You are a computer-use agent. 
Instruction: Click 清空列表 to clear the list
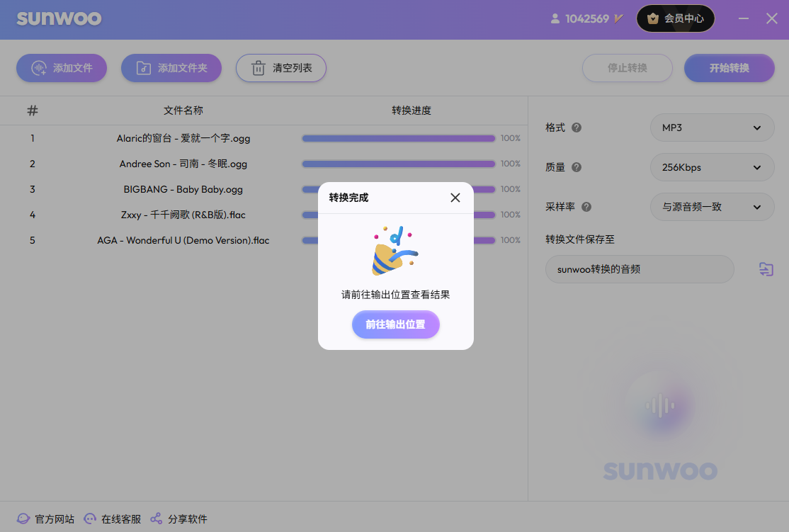pyautogui.click(x=281, y=68)
